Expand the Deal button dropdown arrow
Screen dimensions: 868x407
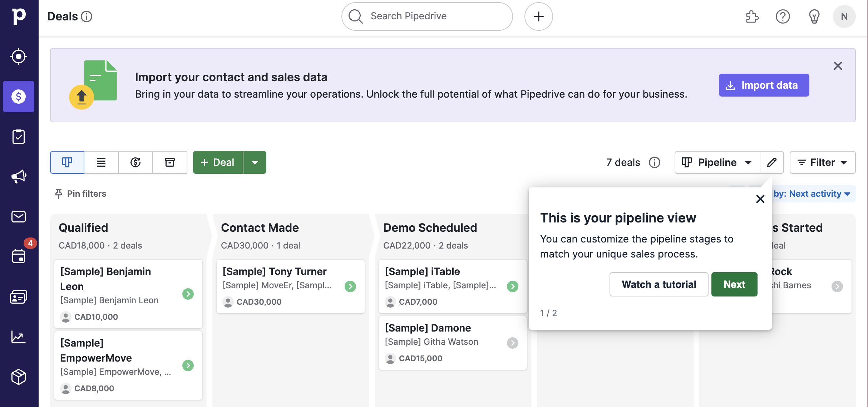(x=255, y=162)
